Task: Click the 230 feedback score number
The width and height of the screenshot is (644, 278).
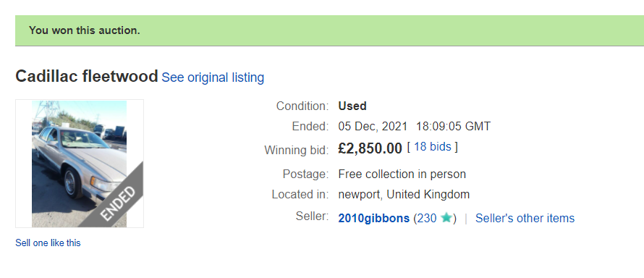Action: click(x=427, y=218)
